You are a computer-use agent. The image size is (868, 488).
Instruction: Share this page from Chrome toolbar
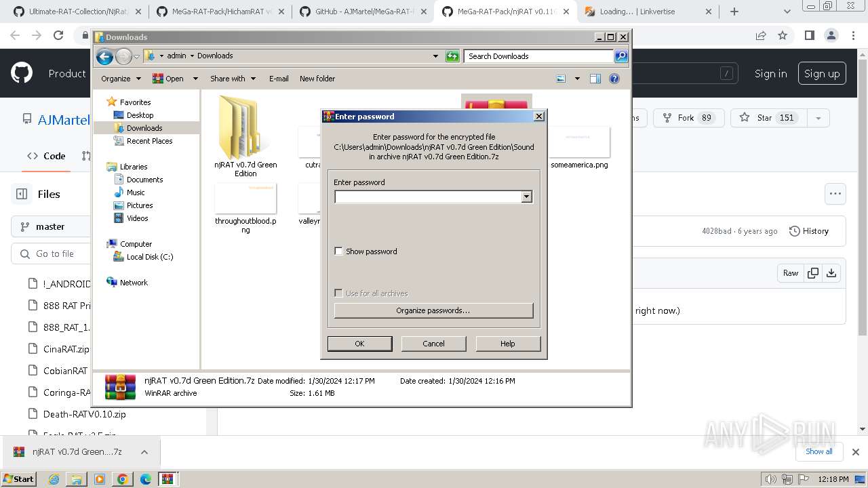pos(761,36)
